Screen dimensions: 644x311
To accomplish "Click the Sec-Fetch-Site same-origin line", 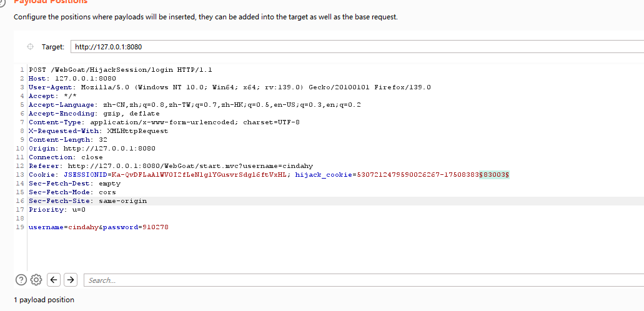I will 87,201.
